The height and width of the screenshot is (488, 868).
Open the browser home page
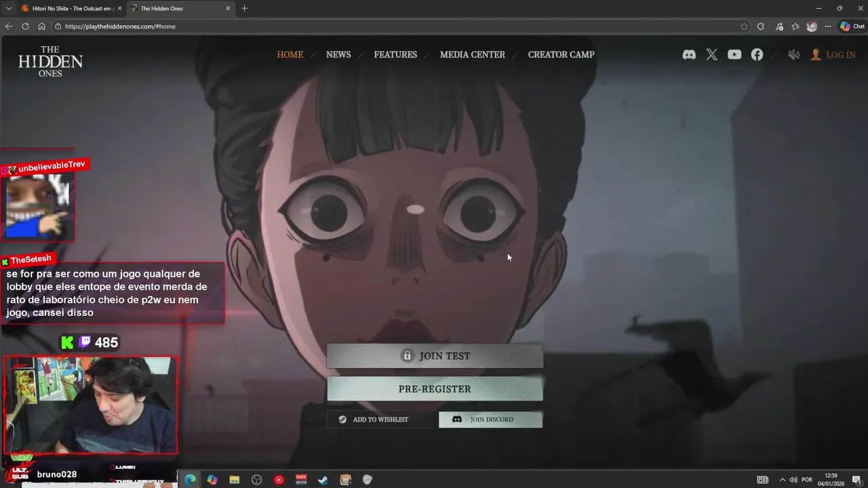click(41, 26)
